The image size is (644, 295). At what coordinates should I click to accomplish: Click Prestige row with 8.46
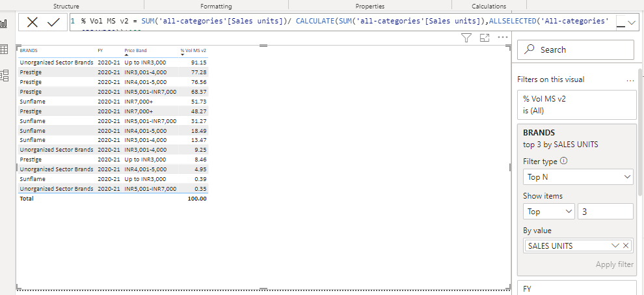tap(113, 160)
